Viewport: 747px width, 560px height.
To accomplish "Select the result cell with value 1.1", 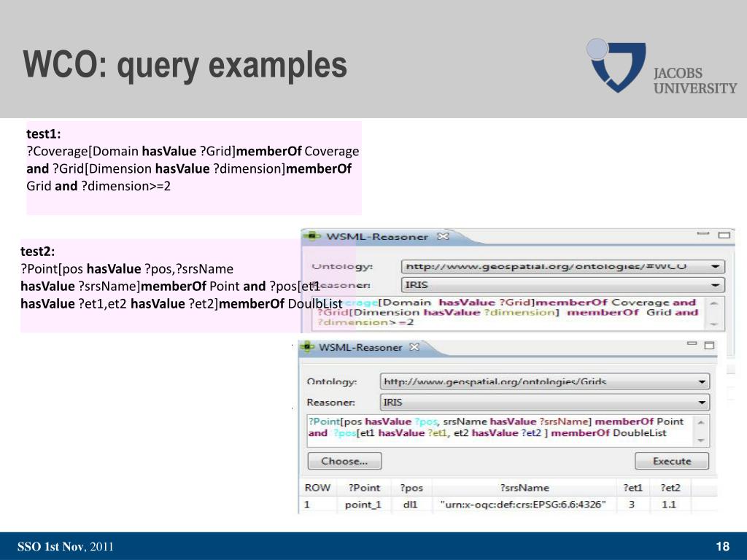I will tap(669, 505).
